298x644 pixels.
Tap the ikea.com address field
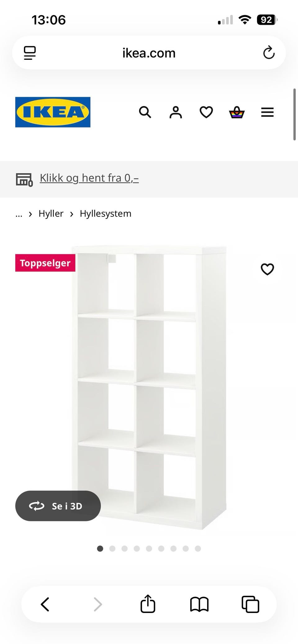point(149,53)
